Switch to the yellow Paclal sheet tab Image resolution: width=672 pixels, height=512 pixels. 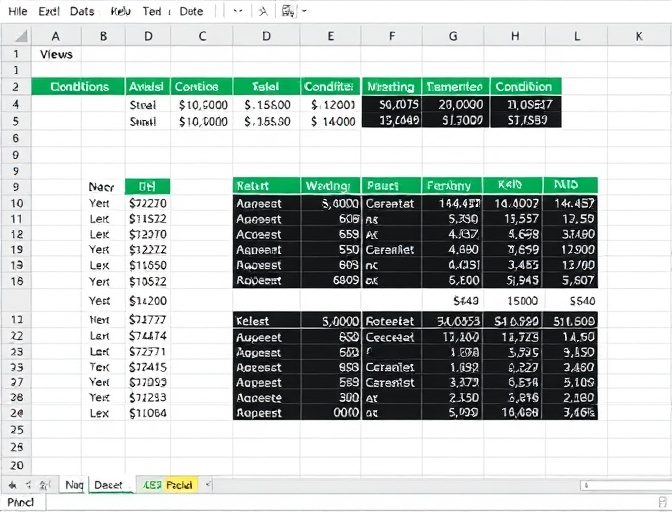[x=179, y=485]
